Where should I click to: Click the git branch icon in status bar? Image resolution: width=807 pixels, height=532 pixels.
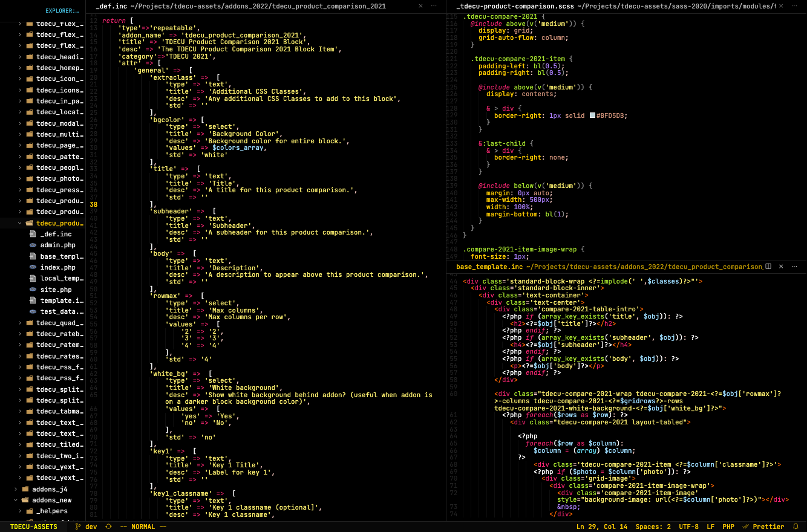[78, 527]
